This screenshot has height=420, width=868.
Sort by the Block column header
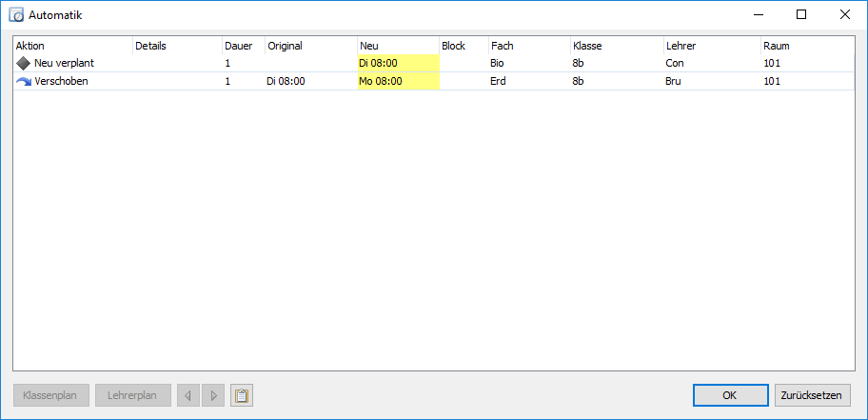pyautogui.click(x=464, y=46)
